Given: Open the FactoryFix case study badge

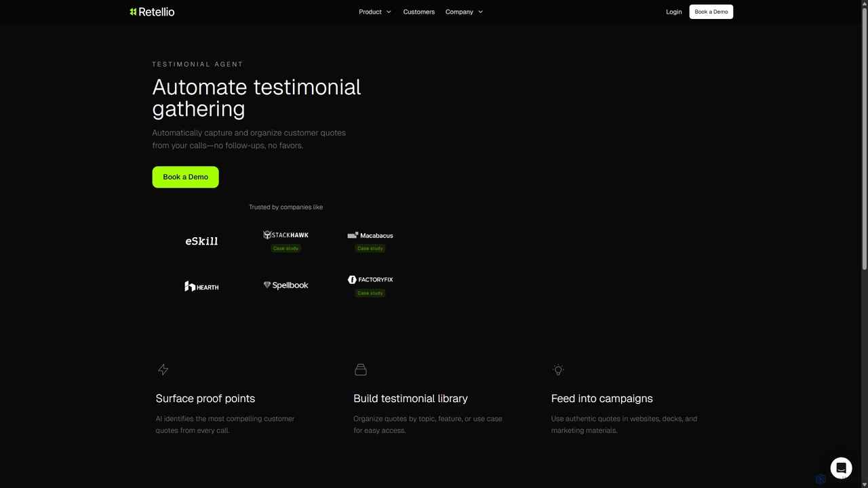Looking at the screenshot, I should pyautogui.click(x=370, y=293).
